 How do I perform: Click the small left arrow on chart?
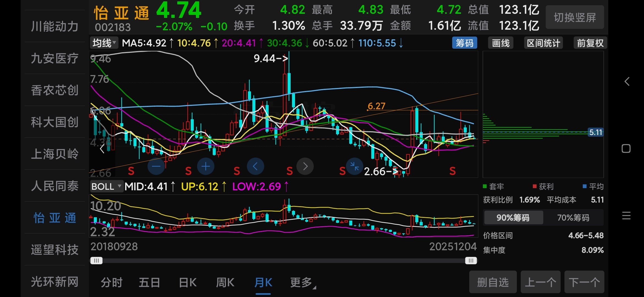coord(102,149)
